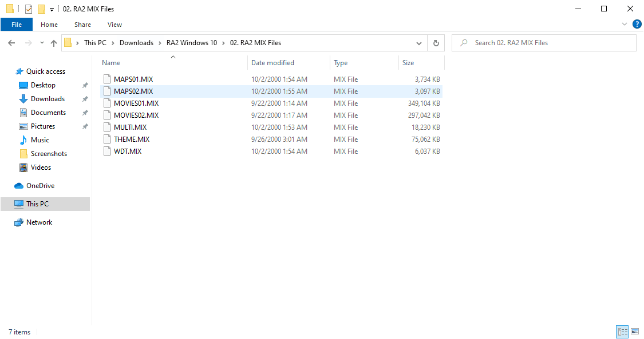Select the WDT.MIX file icon
The width and height of the screenshot is (644, 339).
pos(107,151)
